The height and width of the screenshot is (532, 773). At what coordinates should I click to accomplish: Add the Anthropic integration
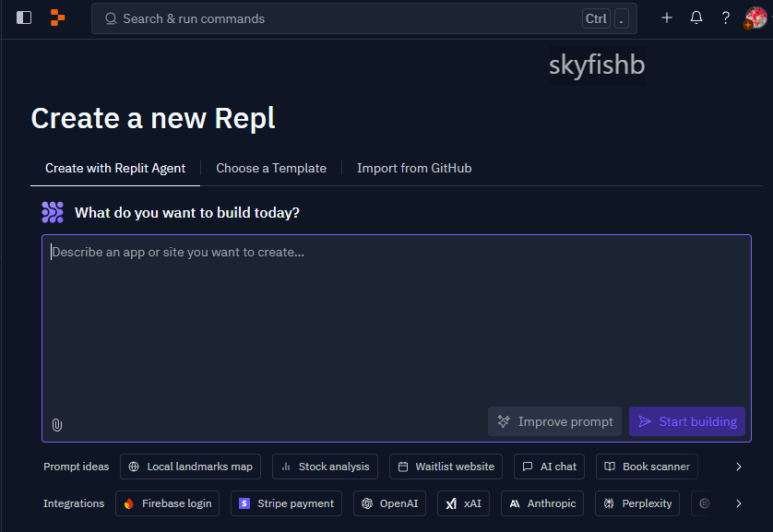click(542, 503)
